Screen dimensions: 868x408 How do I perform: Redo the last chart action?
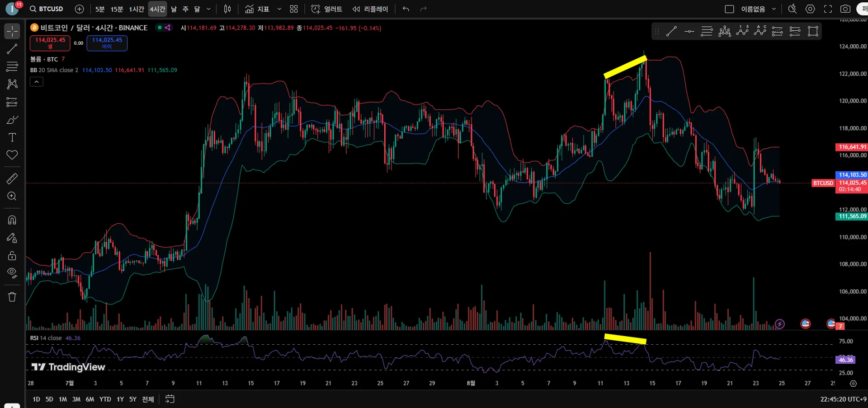tap(423, 9)
